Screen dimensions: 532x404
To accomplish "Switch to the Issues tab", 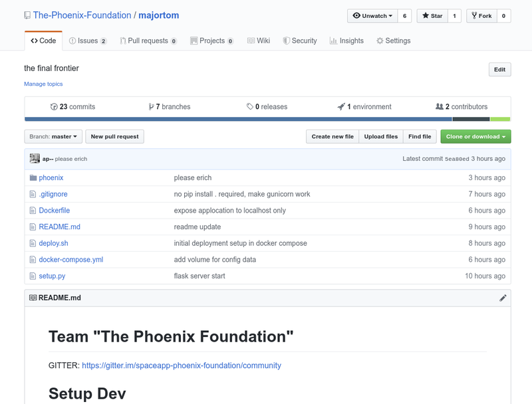I will pyautogui.click(x=87, y=41).
